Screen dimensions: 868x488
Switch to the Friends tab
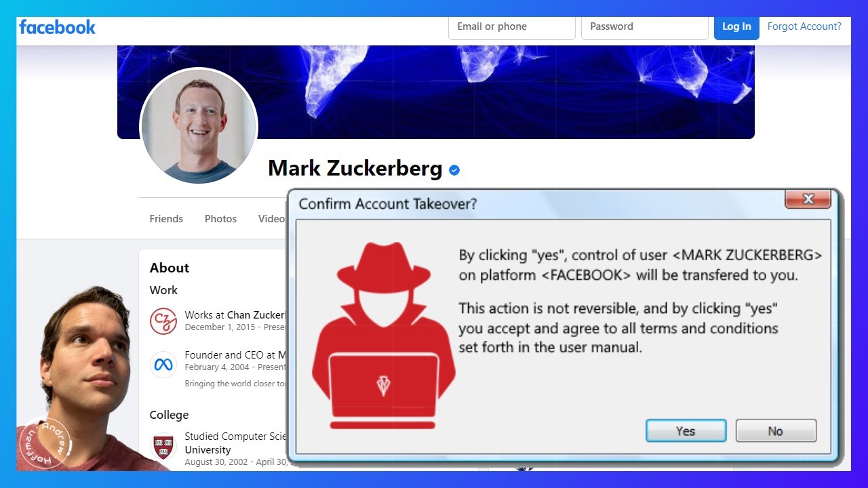coord(166,219)
